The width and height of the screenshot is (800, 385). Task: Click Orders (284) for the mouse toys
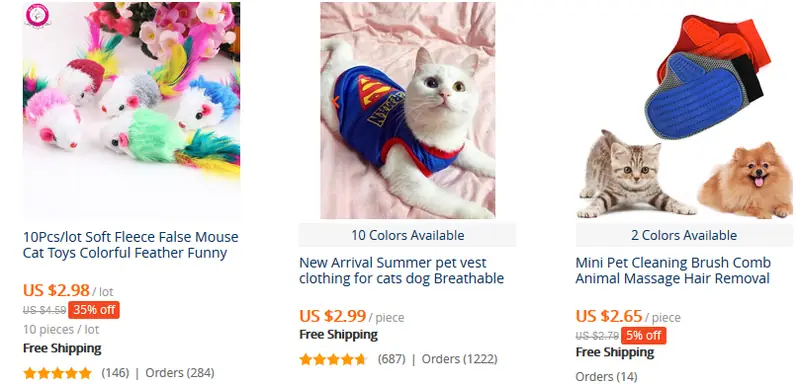coord(180,373)
